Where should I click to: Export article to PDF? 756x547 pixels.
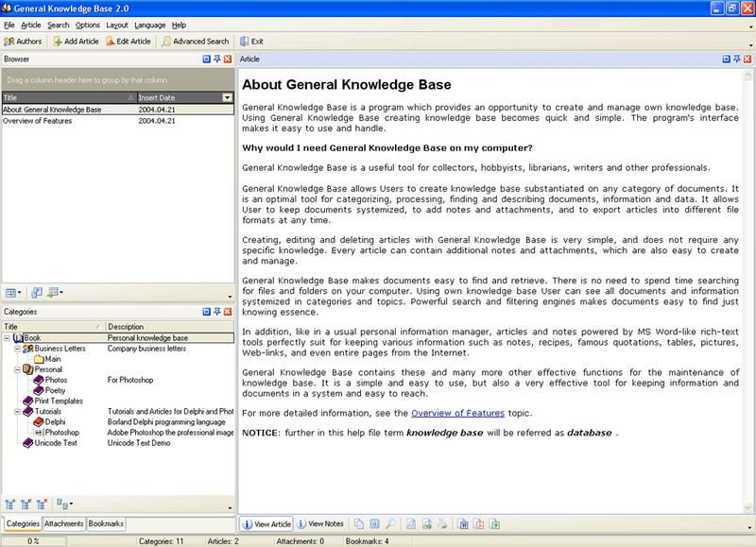click(479, 524)
